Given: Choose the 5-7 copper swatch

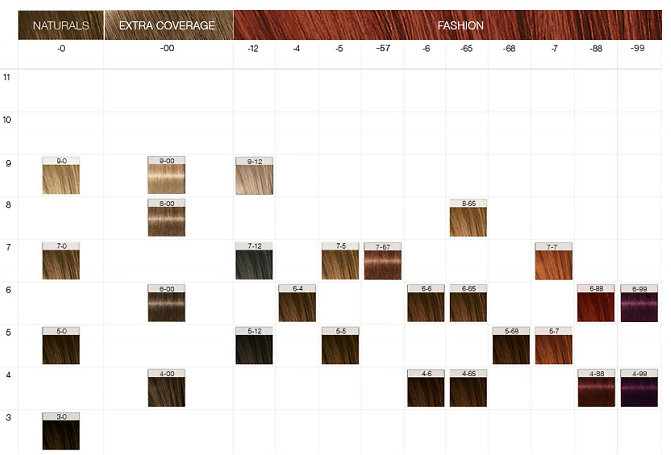Looking at the screenshot, I should 554,346.
